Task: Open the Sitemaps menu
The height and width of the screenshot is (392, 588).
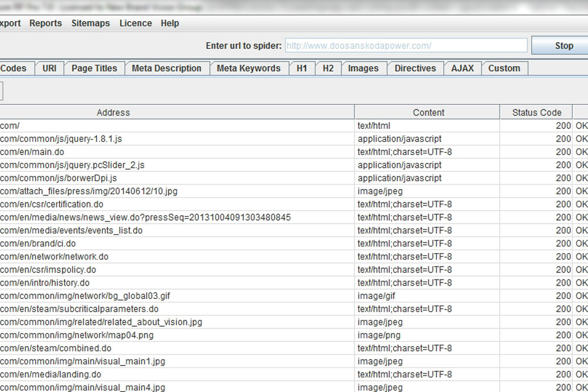Action: pos(91,23)
